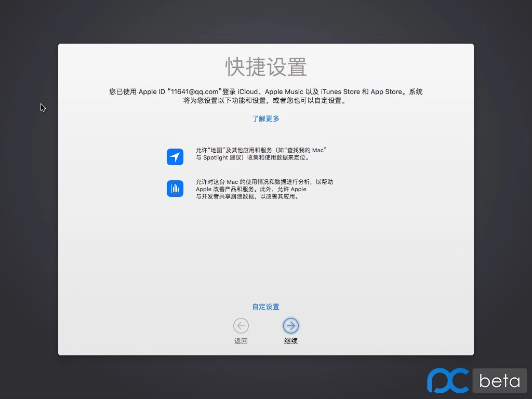Screen dimensions: 532x399
Task: Open the 自定设置 link
Action: coord(265,307)
